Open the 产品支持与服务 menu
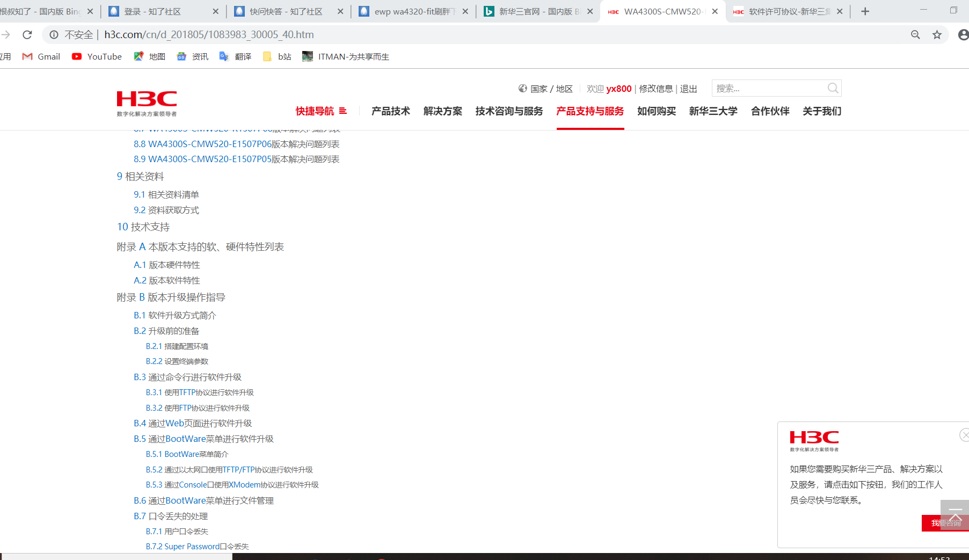The height and width of the screenshot is (560, 969). click(591, 111)
